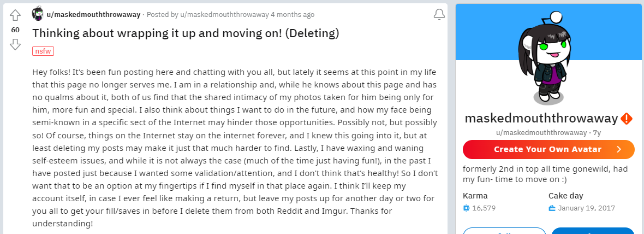Click the Cake day cake icon
The height and width of the screenshot is (234, 644).
click(x=552, y=208)
